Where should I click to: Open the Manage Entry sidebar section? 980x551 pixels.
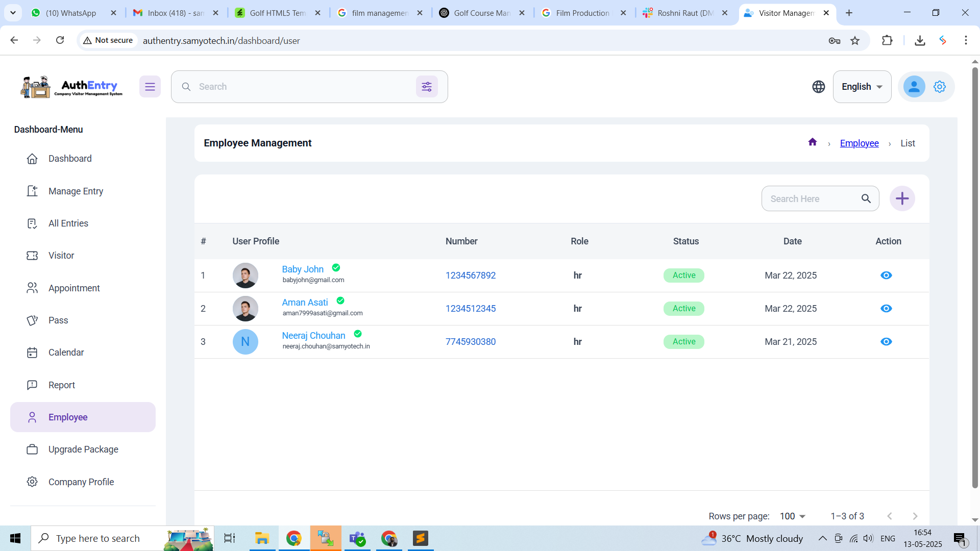(x=76, y=191)
